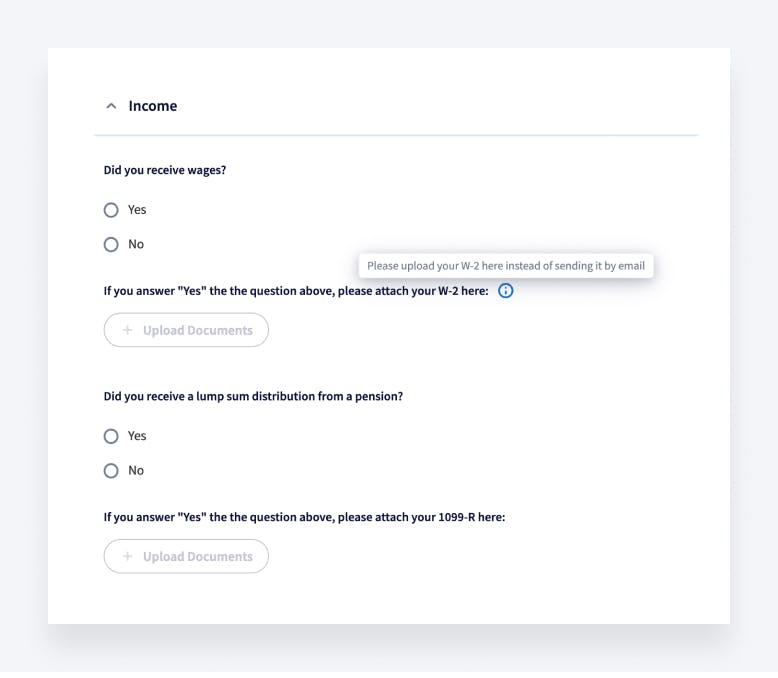This screenshot has width=778, height=678.
Task: Click the "Yes" text label under wages question
Action: pos(137,210)
